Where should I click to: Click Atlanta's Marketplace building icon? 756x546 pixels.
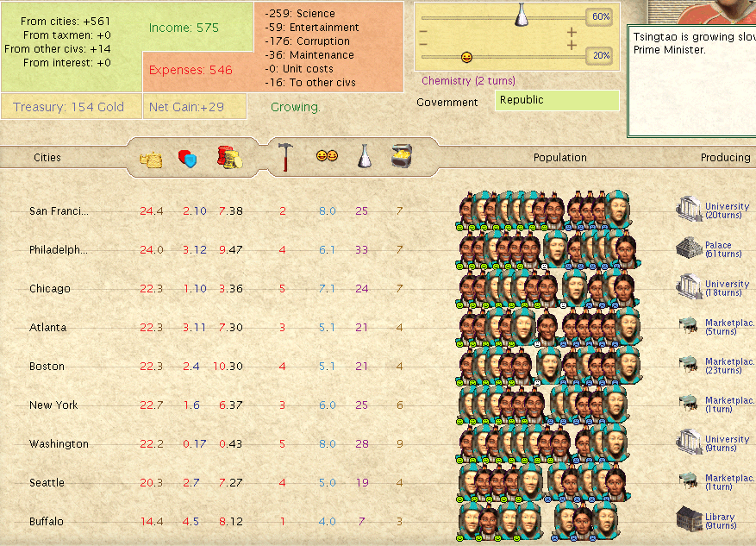click(689, 325)
